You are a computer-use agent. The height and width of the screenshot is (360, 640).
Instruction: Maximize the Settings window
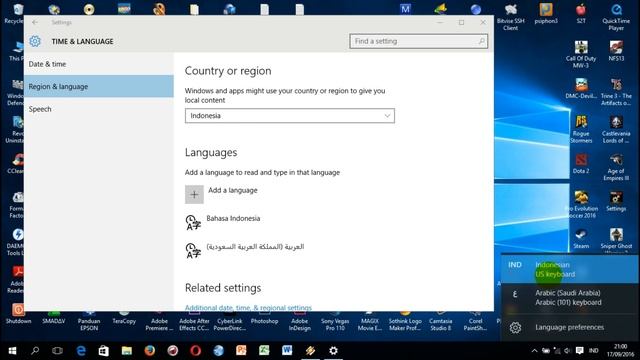point(461,22)
